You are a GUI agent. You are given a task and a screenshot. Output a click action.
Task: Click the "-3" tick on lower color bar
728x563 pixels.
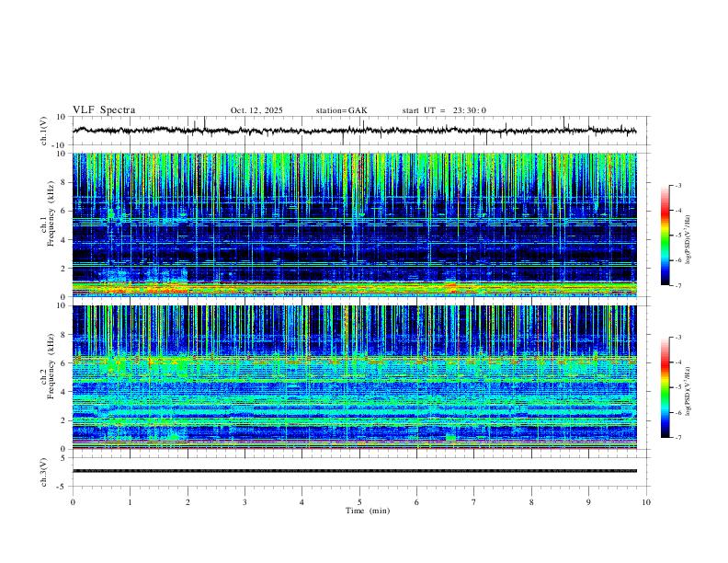(677, 338)
